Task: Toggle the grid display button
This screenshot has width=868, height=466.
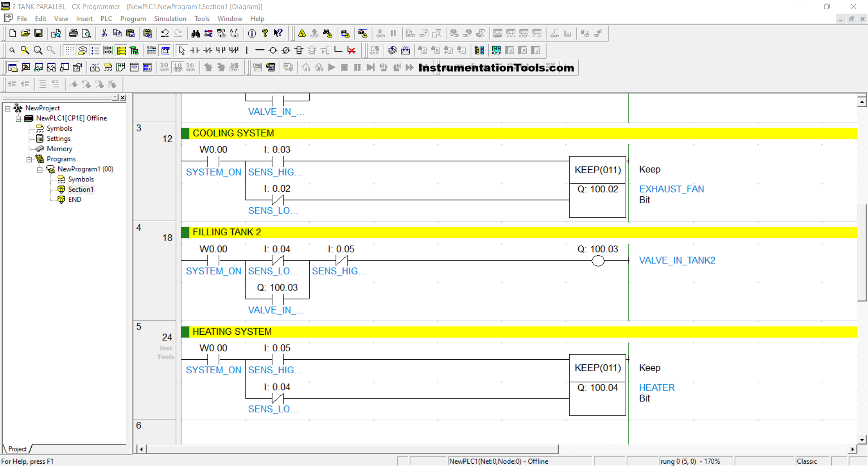Action: [69, 50]
